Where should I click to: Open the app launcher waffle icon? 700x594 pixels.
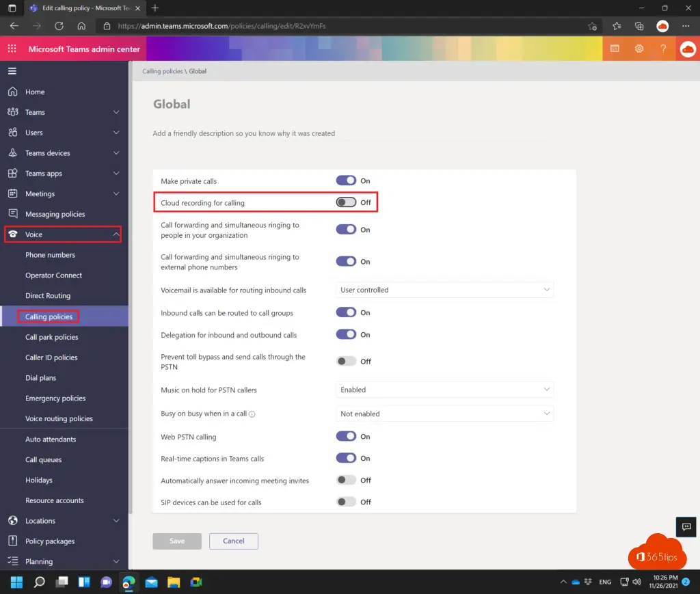(x=12, y=49)
